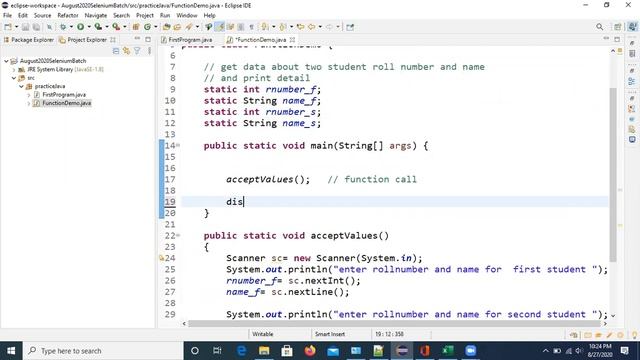
Task: Click the Coverage run icon
Action: (98, 27)
